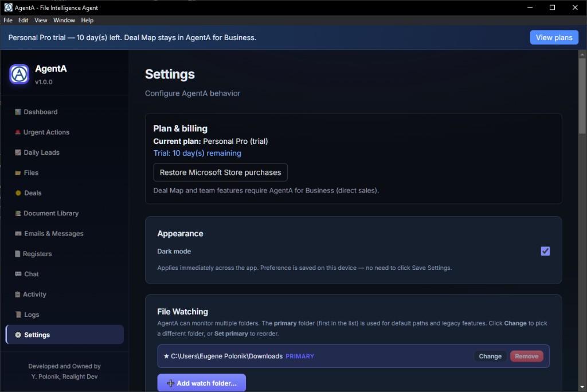Image resolution: width=587 pixels, height=392 pixels.
Task: Disable the Dark mode checkbox
Action: tap(545, 251)
